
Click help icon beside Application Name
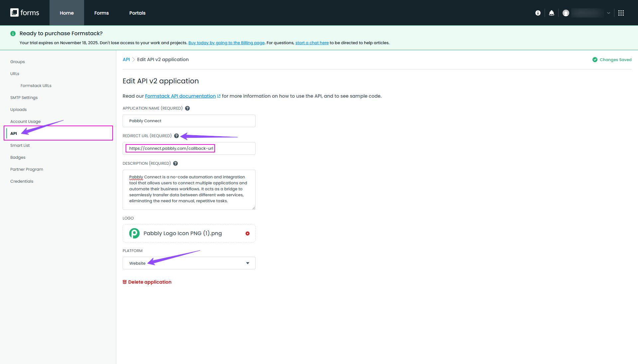point(187,108)
